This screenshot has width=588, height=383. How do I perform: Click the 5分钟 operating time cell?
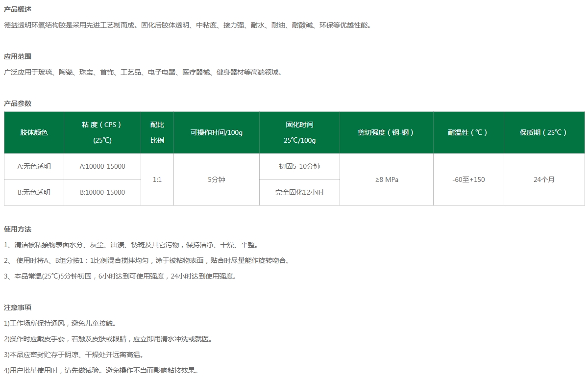click(x=216, y=179)
